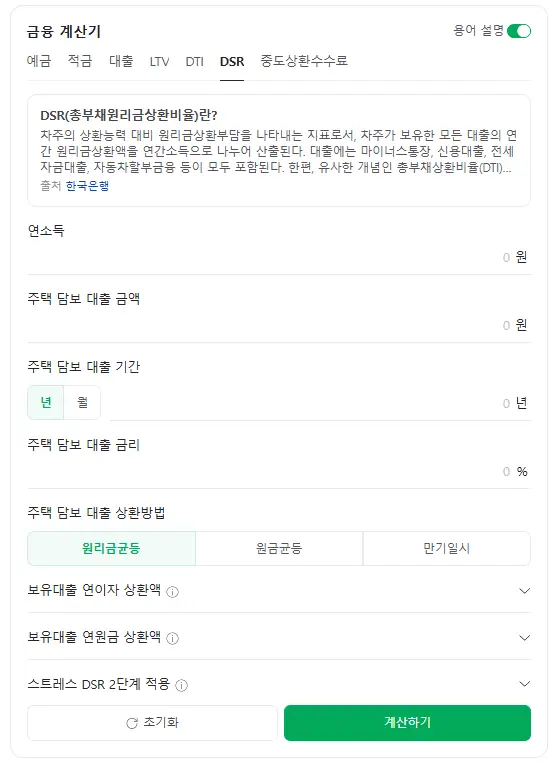Viewport: 559px width, 767px height.
Task: Click info icon beside 스트레스 DSR 2단계 적용
Action: (181, 685)
